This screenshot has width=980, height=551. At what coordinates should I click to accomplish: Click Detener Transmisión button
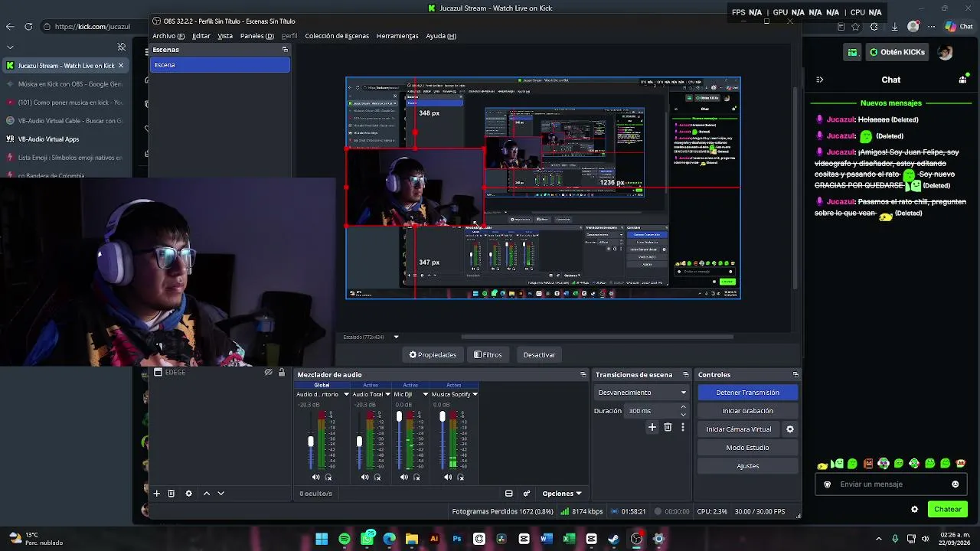click(747, 393)
